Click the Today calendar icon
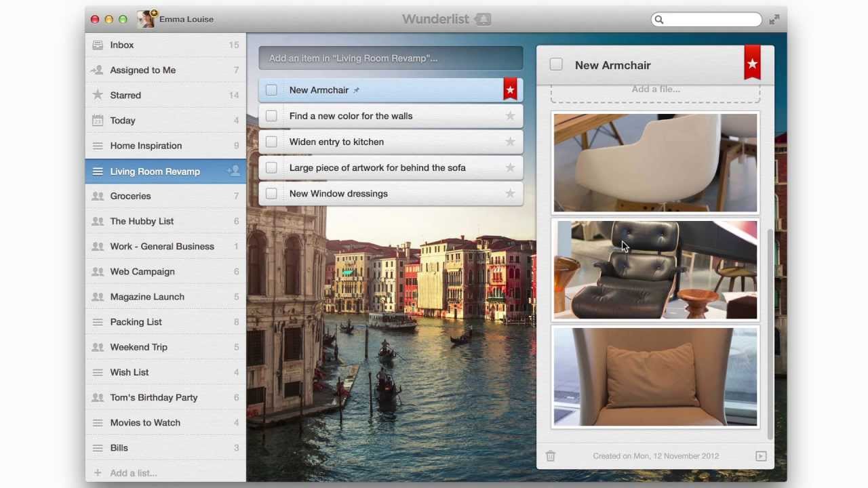 [98, 120]
